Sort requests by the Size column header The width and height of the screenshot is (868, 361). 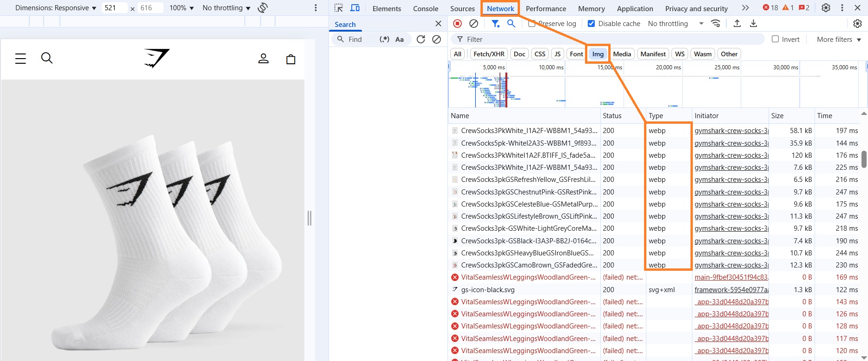[x=791, y=116]
